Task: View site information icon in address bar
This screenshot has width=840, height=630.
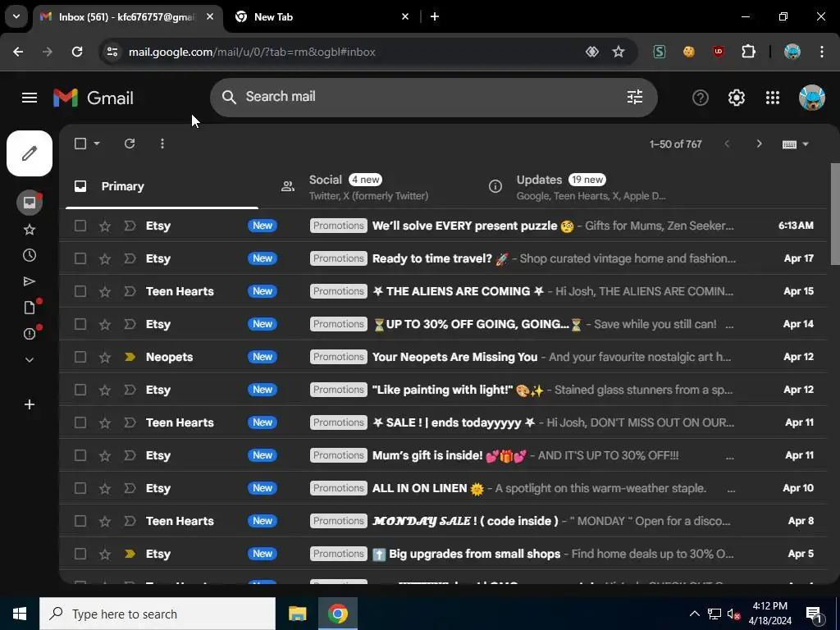Action: tap(112, 52)
